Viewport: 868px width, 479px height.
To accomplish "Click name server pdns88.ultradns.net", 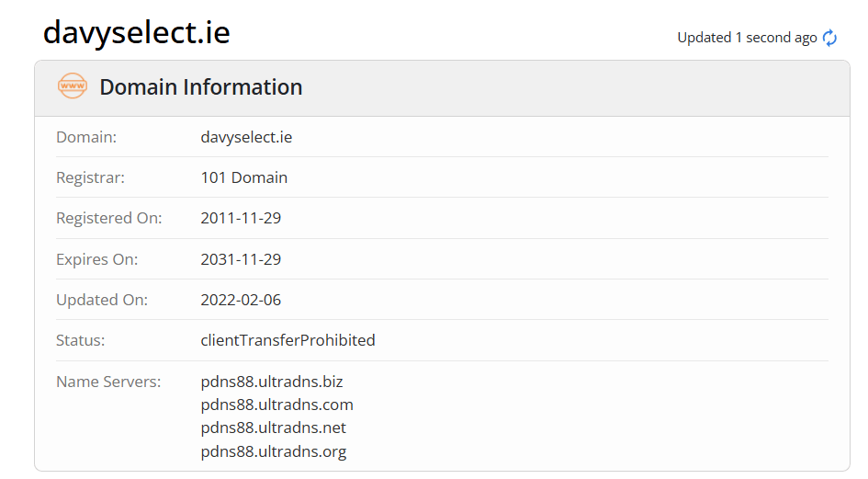I will click(x=274, y=428).
